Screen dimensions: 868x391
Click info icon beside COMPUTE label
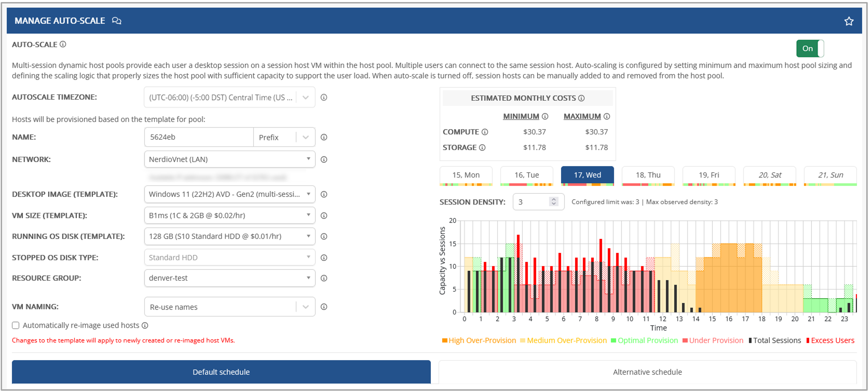[x=485, y=132]
